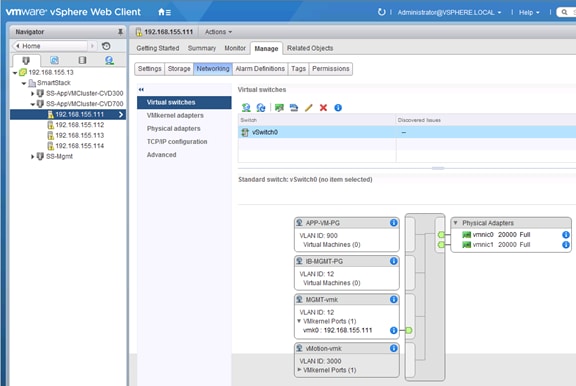The height and width of the screenshot is (386, 576).
Task: Select TCP/IP configuration menu item
Action: pos(177,142)
